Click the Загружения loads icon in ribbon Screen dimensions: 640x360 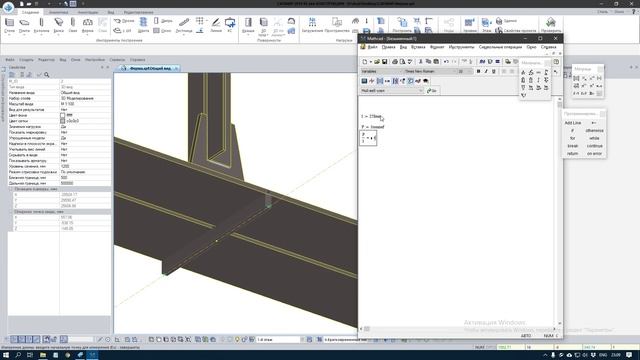click(312, 25)
